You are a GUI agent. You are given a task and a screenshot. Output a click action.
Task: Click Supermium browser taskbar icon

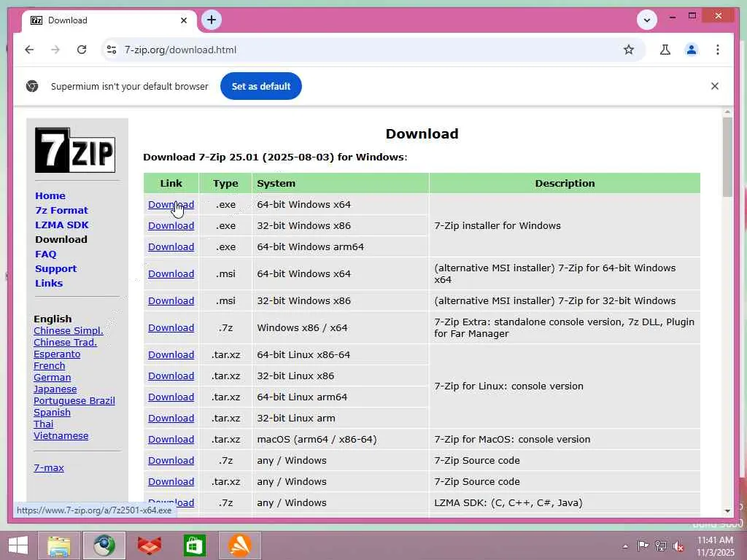coord(104,545)
